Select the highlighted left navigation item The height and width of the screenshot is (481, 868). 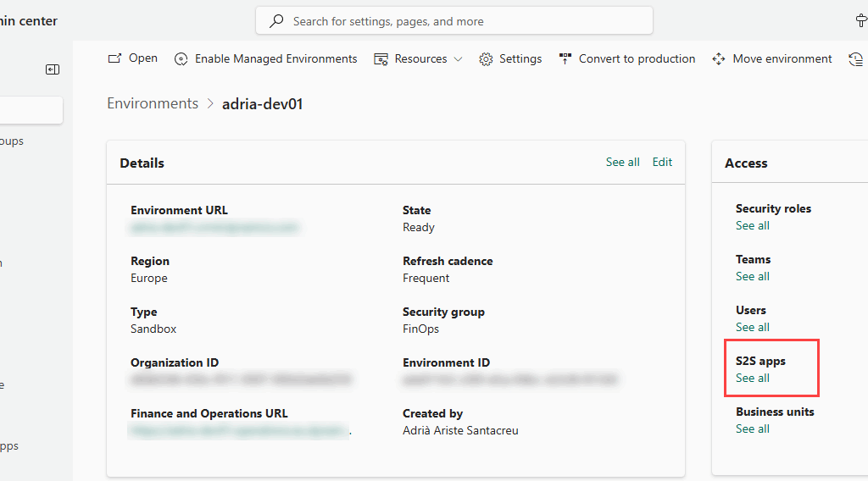(x=31, y=110)
